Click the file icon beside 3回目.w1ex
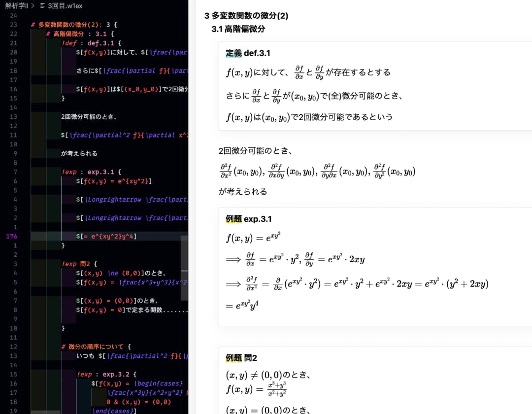532x414 pixels. click(x=42, y=6)
